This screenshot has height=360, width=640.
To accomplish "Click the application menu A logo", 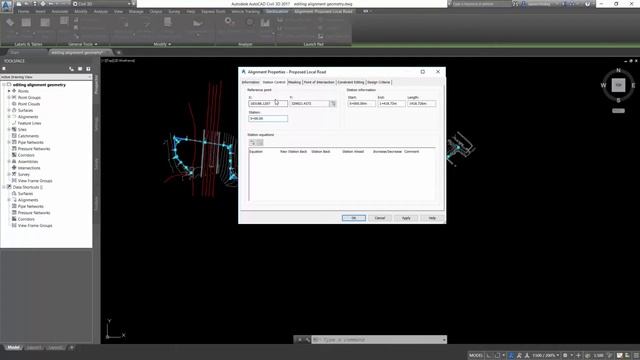I will 7,6.
